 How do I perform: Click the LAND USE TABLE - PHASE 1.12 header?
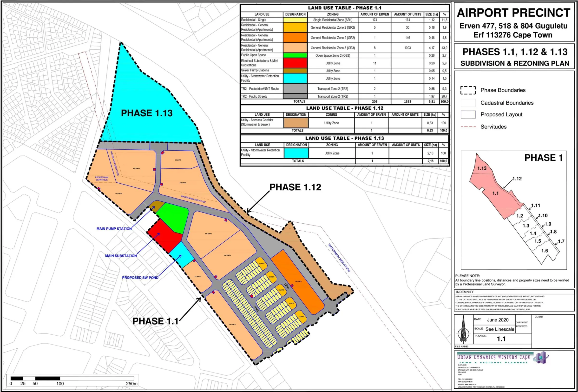(x=345, y=108)
